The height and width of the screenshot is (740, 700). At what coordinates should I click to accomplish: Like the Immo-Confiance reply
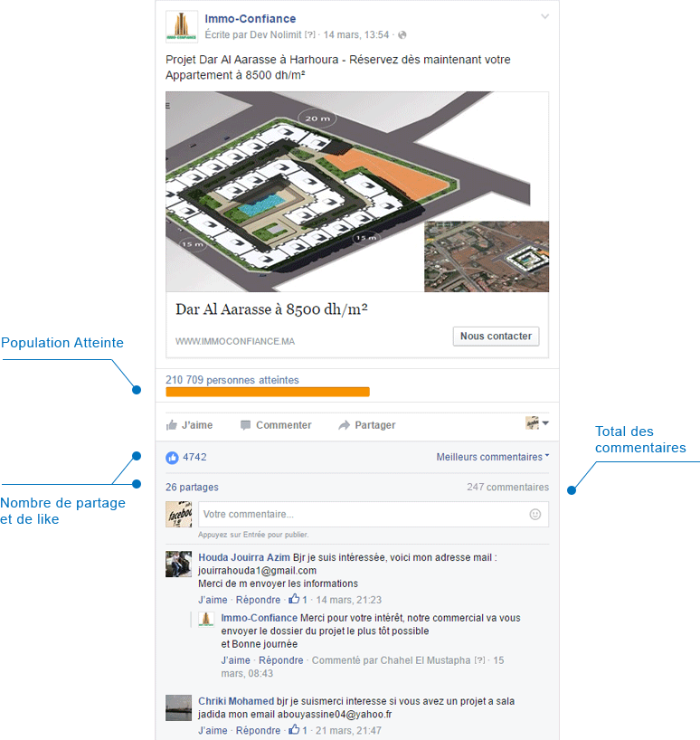(235, 660)
